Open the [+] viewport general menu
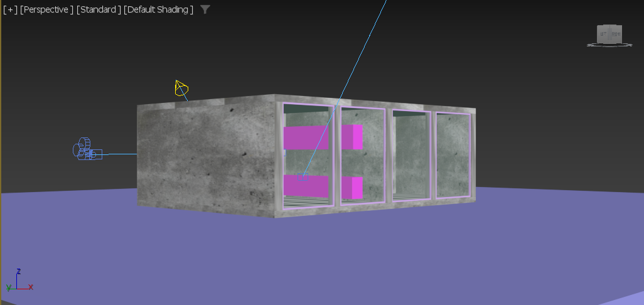The width and height of the screenshot is (644, 305). coord(10,9)
